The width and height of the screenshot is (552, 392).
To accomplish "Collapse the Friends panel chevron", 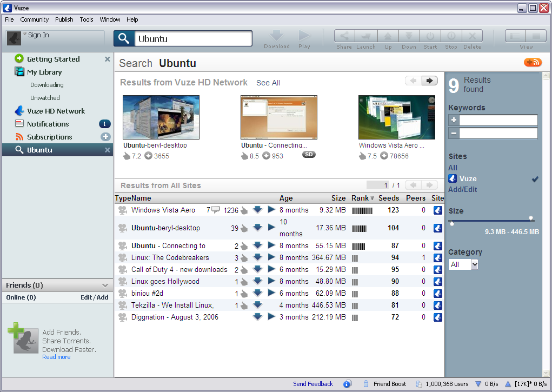I will click(105, 285).
